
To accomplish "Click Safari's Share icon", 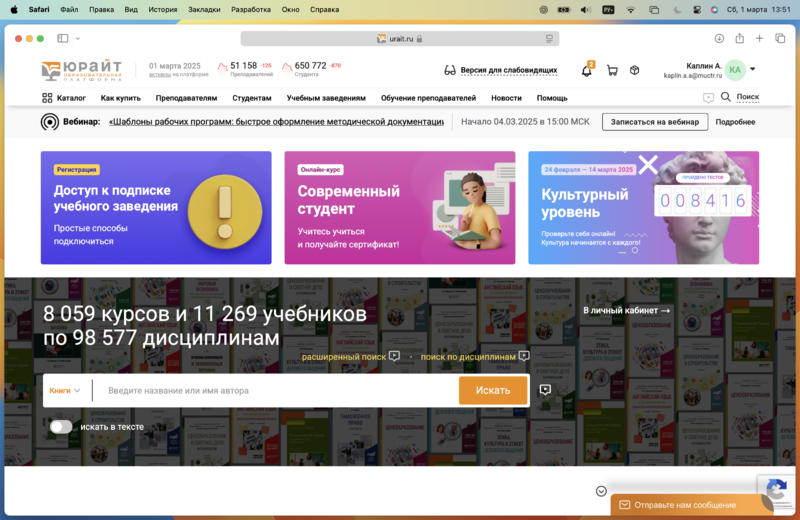I will click(x=739, y=38).
